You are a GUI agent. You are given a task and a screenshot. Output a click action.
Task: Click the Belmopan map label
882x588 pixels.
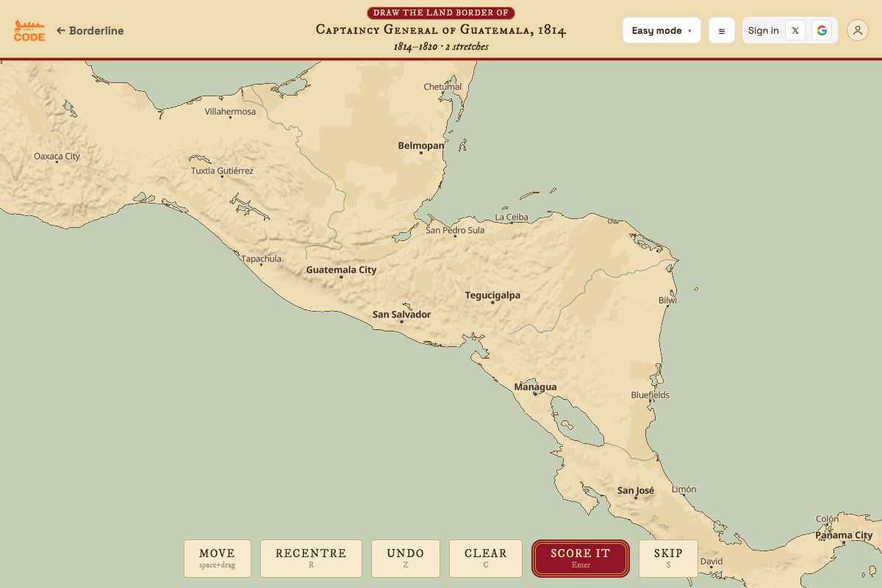pos(421,146)
